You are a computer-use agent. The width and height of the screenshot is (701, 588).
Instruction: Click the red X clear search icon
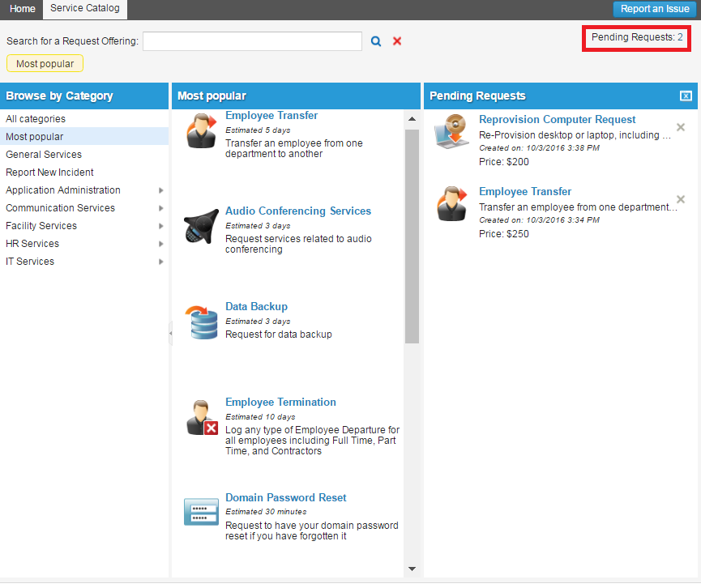(397, 41)
